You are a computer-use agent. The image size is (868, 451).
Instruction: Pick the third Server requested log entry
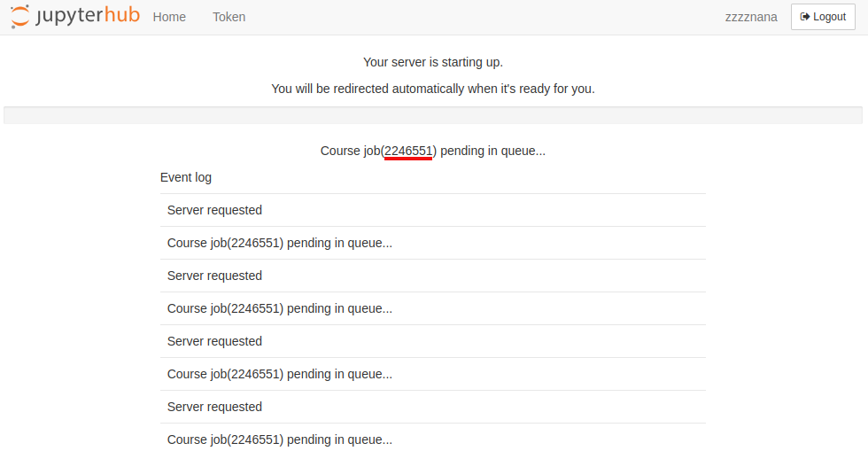[x=433, y=341]
